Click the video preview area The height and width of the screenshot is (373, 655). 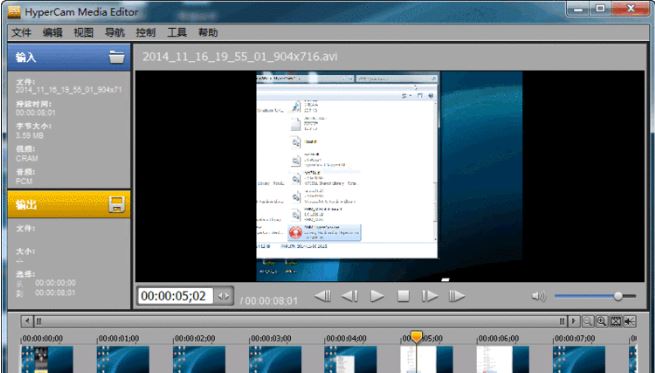click(x=390, y=176)
